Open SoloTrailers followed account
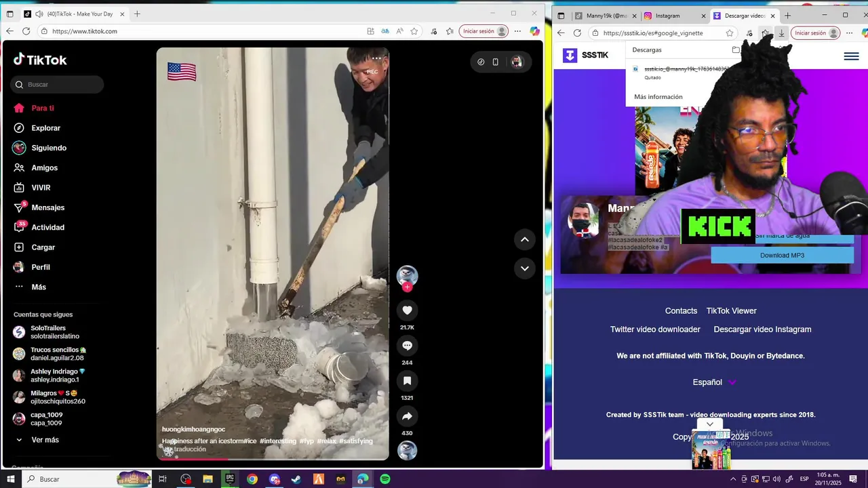The width and height of the screenshot is (868, 488). click(47, 332)
